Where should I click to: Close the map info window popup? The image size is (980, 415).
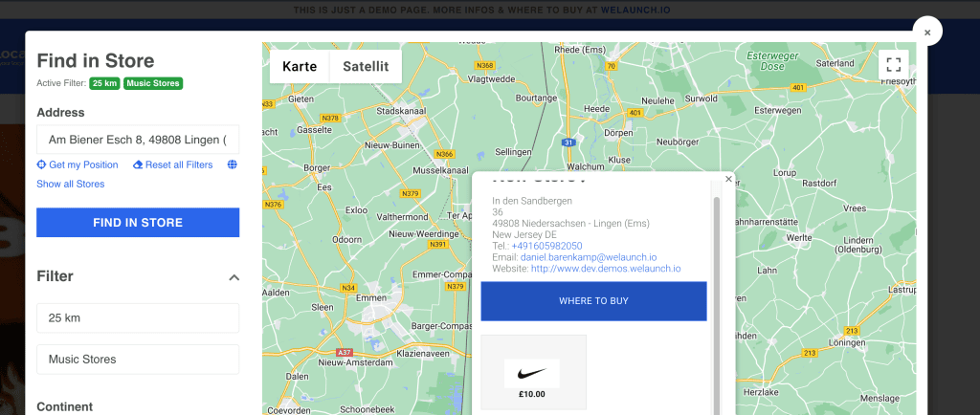click(728, 179)
